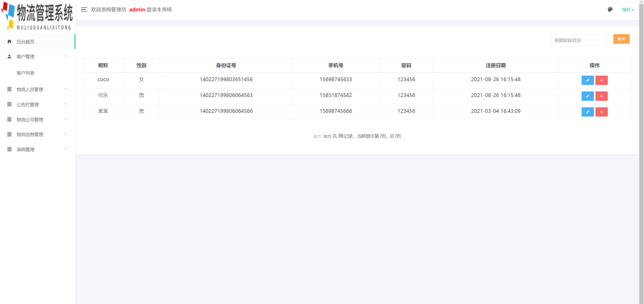Expand the 系统管理 menu item

[37, 149]
